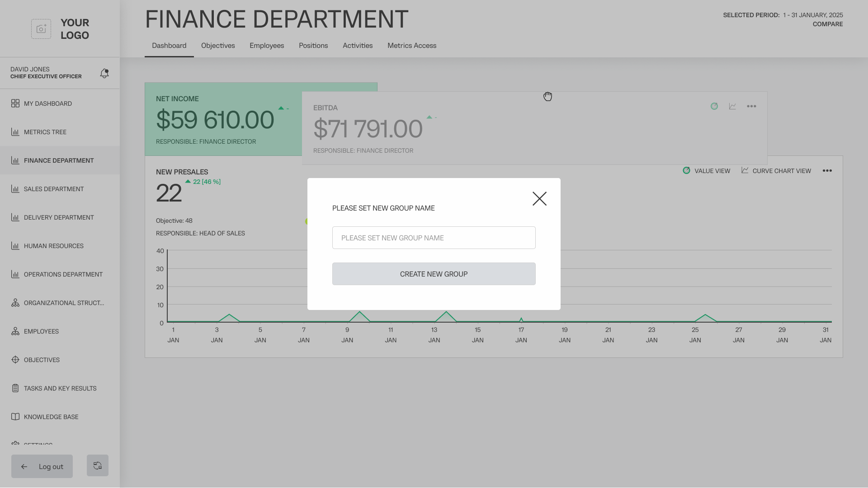The image size is (868, 488).
Task: Open EBITDA card three-dots menu
Action: coord(751,106)
